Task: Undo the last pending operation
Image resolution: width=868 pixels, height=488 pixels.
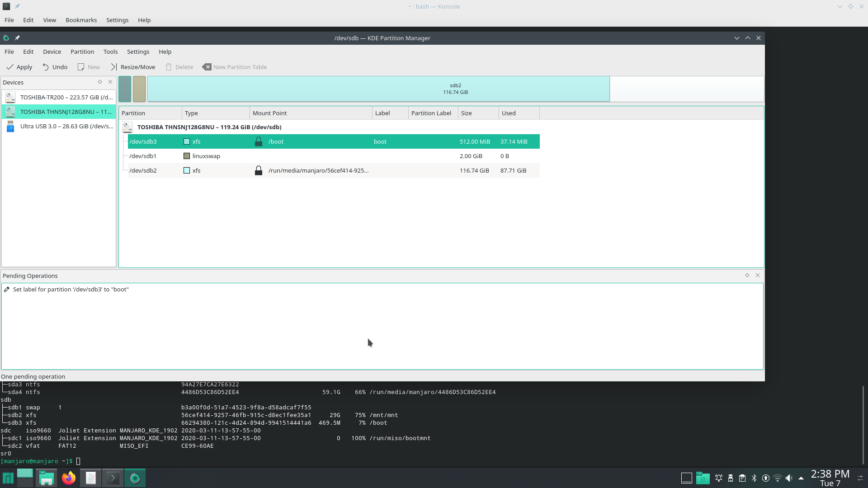Action: point(55,67)
